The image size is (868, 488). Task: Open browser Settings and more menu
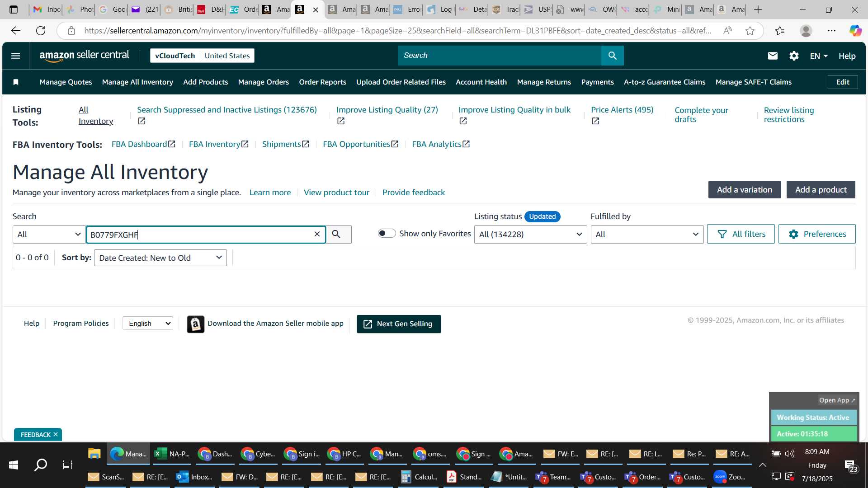click(831, 31)
